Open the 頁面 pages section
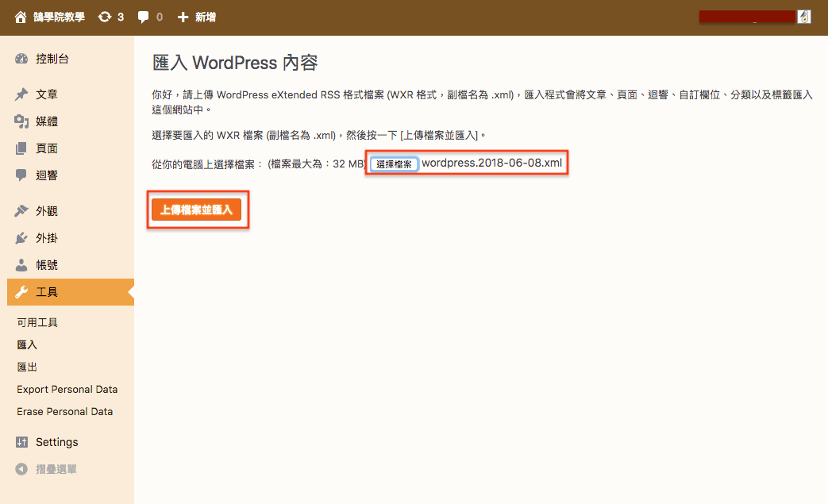The width and height of the screenshot is (828, 504). point(46,148)
